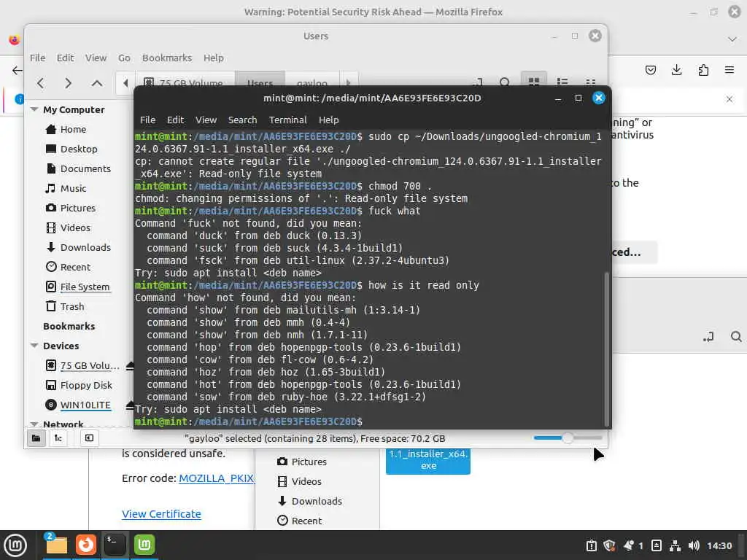Open volume control in system tray
This screenshot has width=747, height=560.
[694, 545]
